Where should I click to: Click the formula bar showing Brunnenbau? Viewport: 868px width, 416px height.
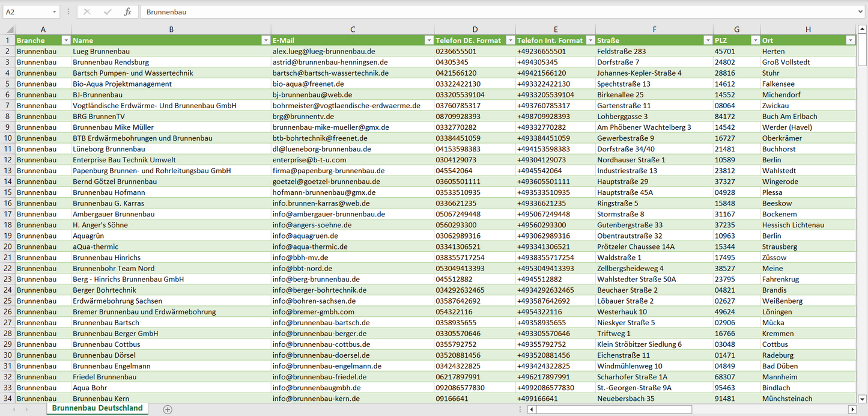click(481, 12)
